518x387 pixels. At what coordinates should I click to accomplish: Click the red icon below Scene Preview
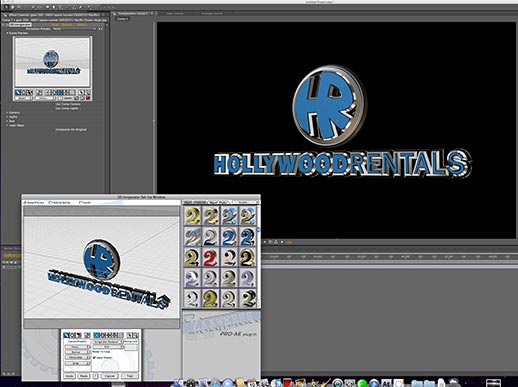pos(88,98)
